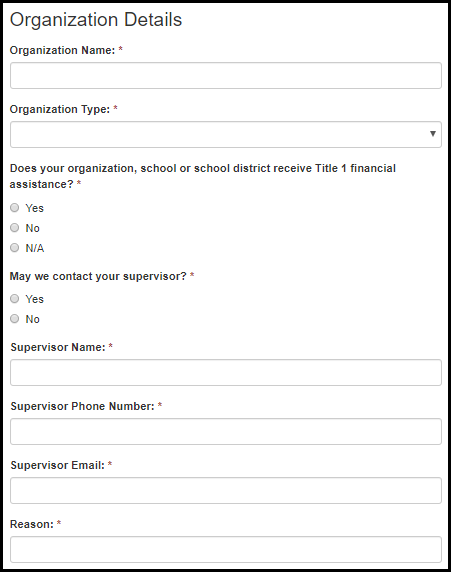This screenshot has width=451, height=572.
Task: Select No for Title 1 financial assistance
Action: click(x=15, y=228)
